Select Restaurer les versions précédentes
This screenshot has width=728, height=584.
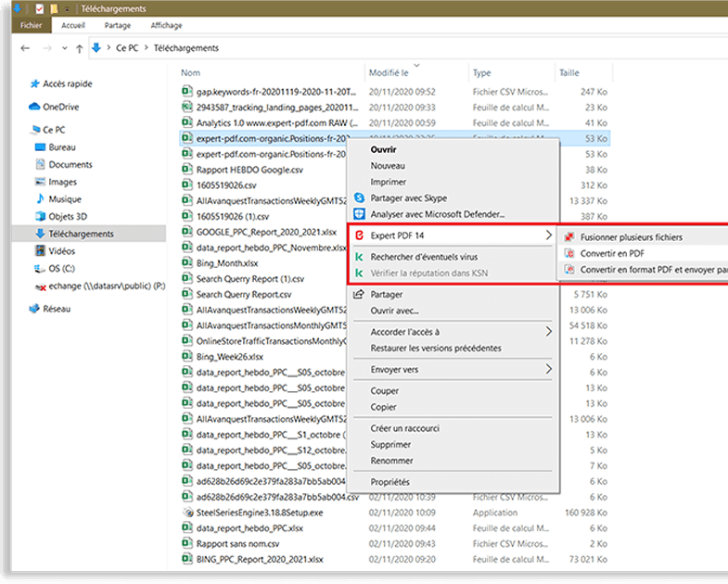coord(436,349)
